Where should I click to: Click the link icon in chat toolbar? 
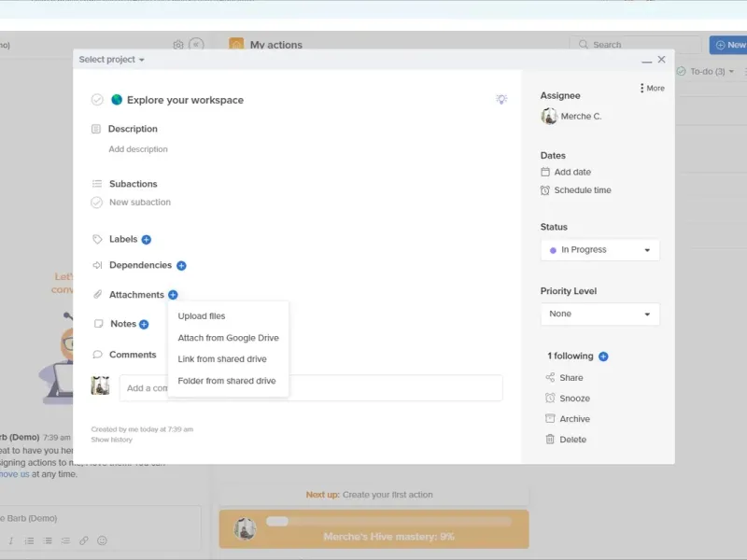(x=84, y=540)
